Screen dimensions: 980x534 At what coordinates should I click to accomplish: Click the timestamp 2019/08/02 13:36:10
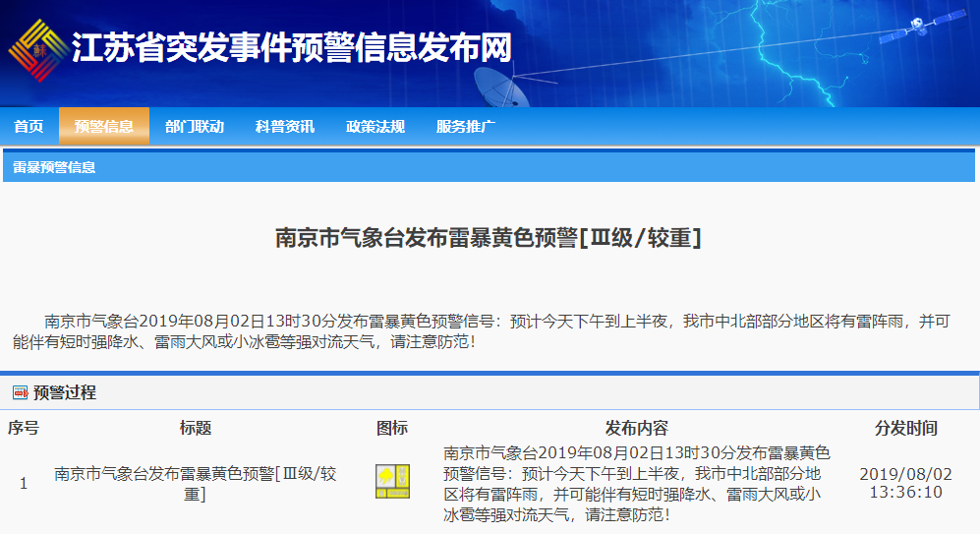coord(905,483)
